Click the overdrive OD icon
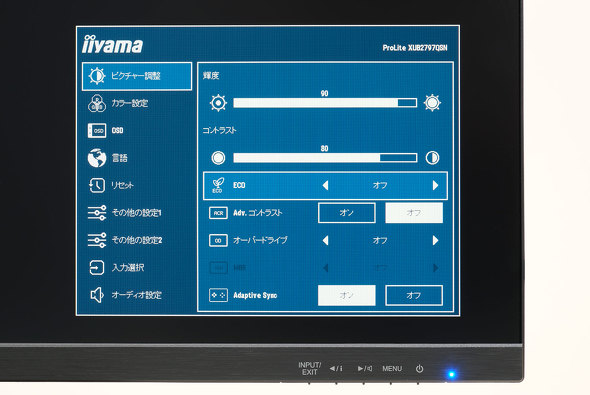This screenshot has width=590, height=395. point(218,240)
